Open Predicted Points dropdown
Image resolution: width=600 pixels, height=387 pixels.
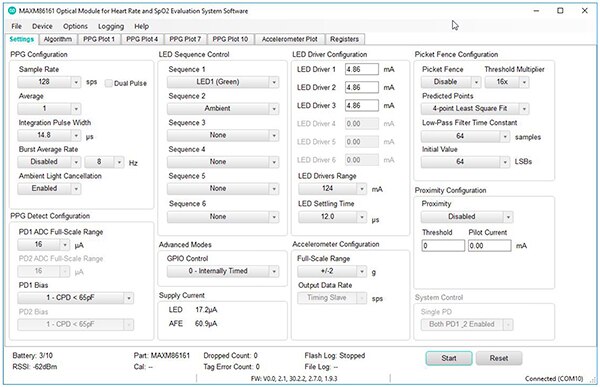[475, 109]
